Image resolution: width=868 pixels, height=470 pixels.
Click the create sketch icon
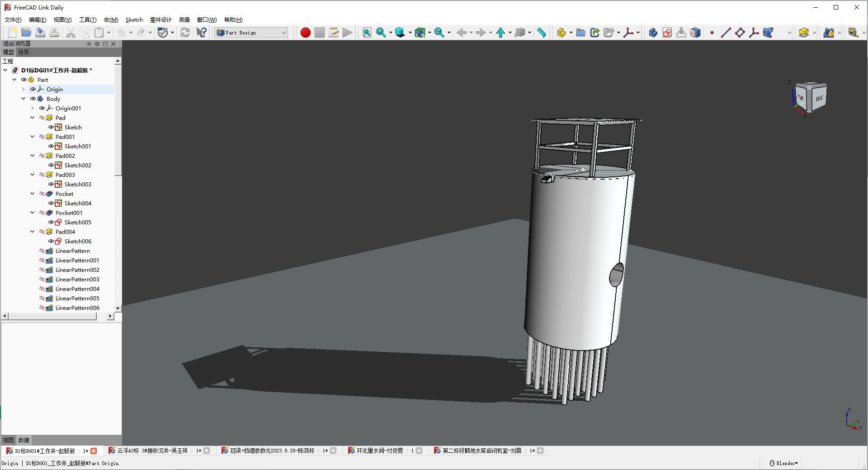667,33
